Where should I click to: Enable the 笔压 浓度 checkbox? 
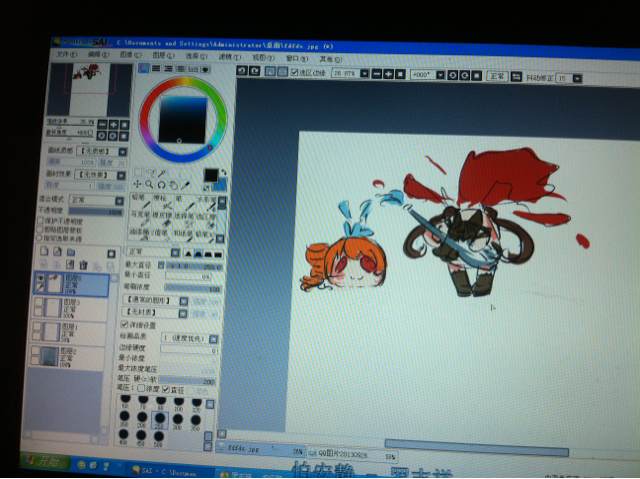[141, 388]
